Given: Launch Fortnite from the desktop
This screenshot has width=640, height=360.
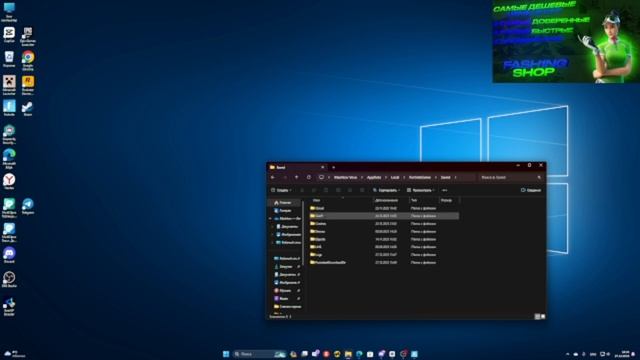Looking at the screenshot, I should tap(9, 108).
